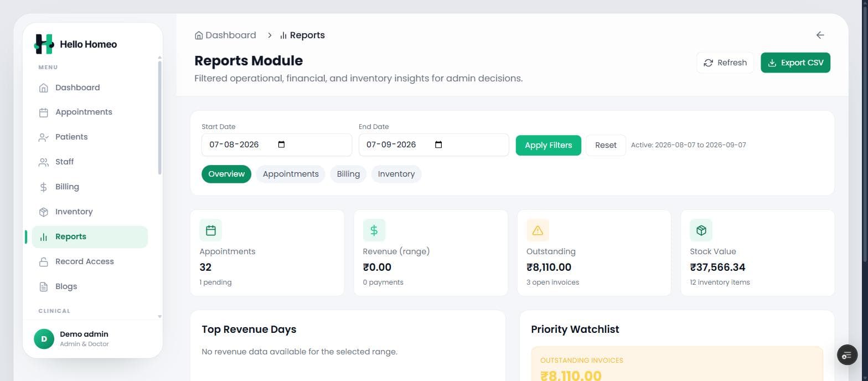
Task: Click the sidebar scroll down arrow
Action: click(x=160, y=317)
